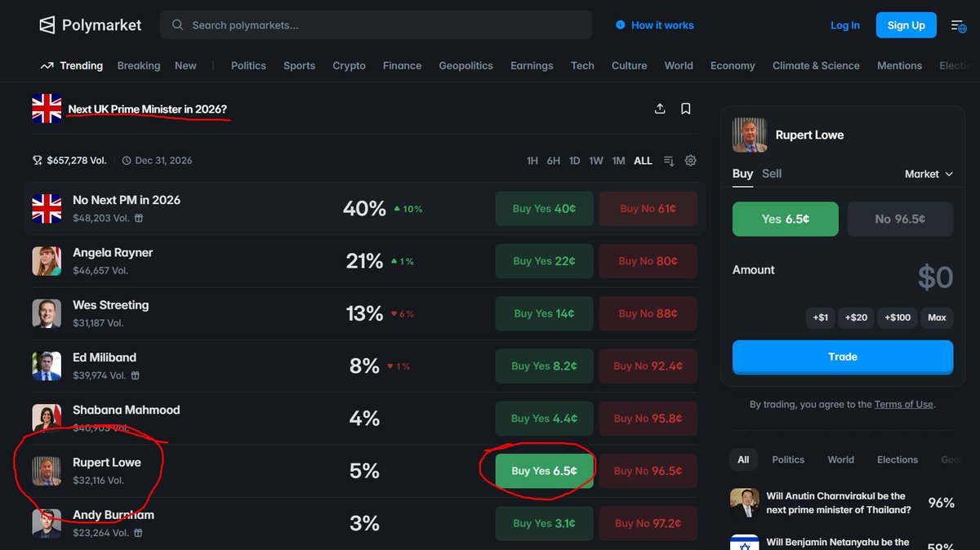Click the Max amount button
The width and height of the screenshot is (980, 550).
click(x=937, y=317)
